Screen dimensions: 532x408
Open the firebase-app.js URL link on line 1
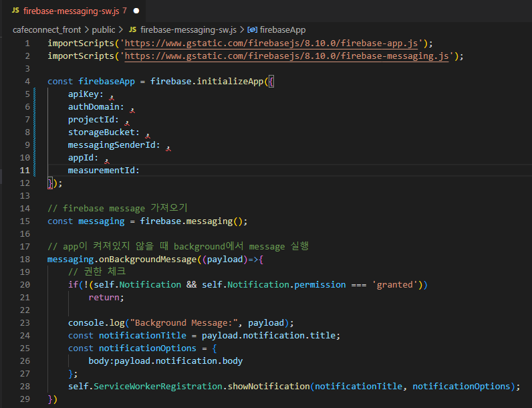point(271,43)
